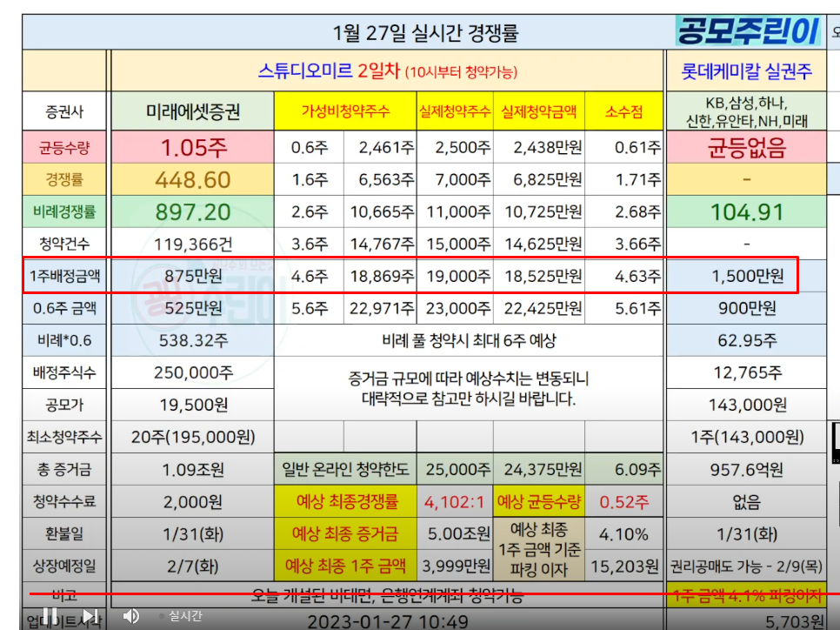Select the '143,000원' price cell
Viewport: 840px width, 630px height.
(747, 405)
